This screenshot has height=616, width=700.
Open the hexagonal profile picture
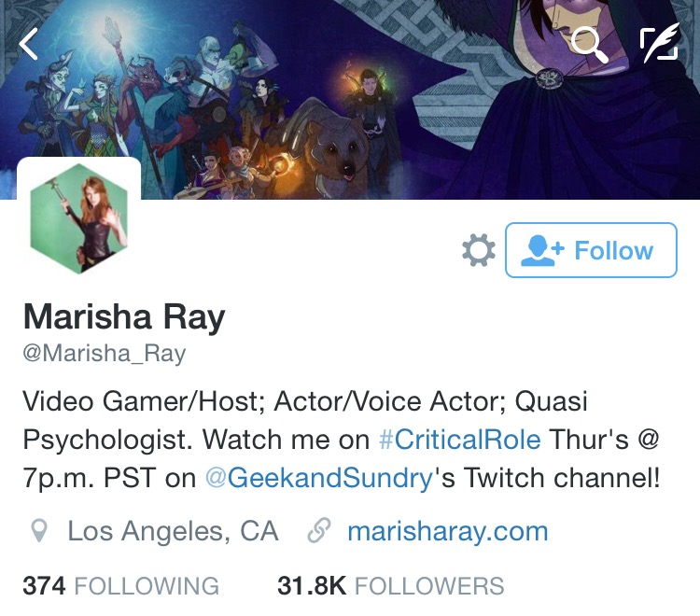pos(79,218)
